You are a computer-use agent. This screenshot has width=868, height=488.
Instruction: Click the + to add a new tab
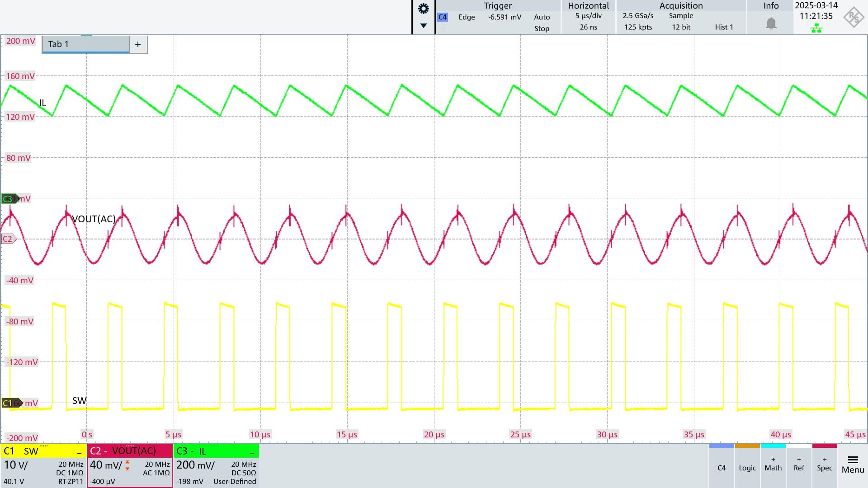(x=138, y=44)
